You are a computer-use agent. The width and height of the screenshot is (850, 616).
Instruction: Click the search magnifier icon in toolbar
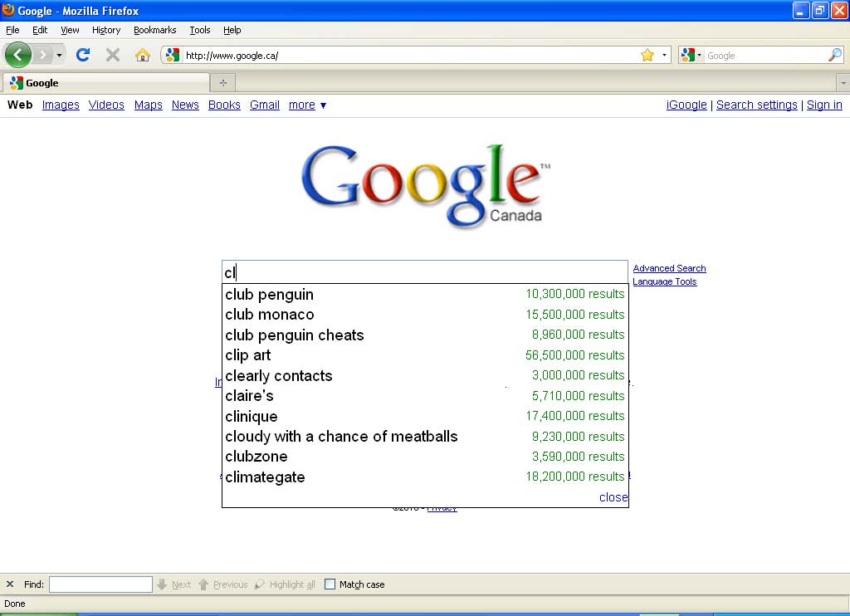[834, 56]
